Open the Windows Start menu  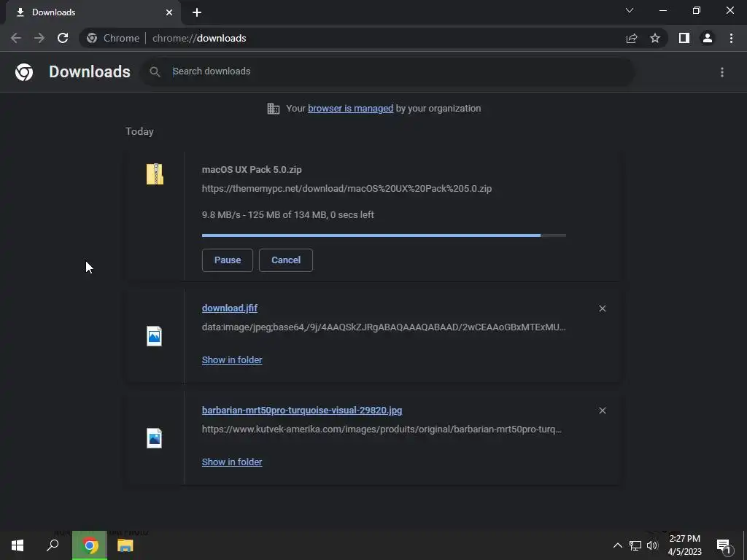pos(18,545)
